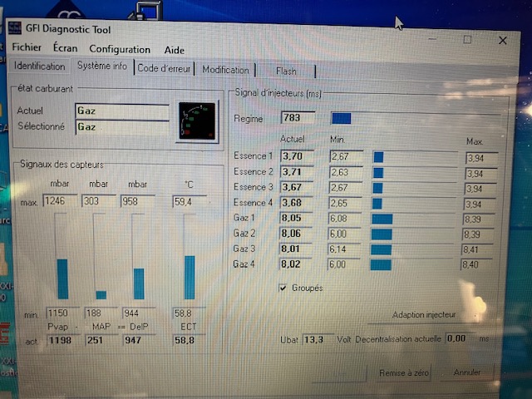Switch to the Identification tab

pos(39,66)
